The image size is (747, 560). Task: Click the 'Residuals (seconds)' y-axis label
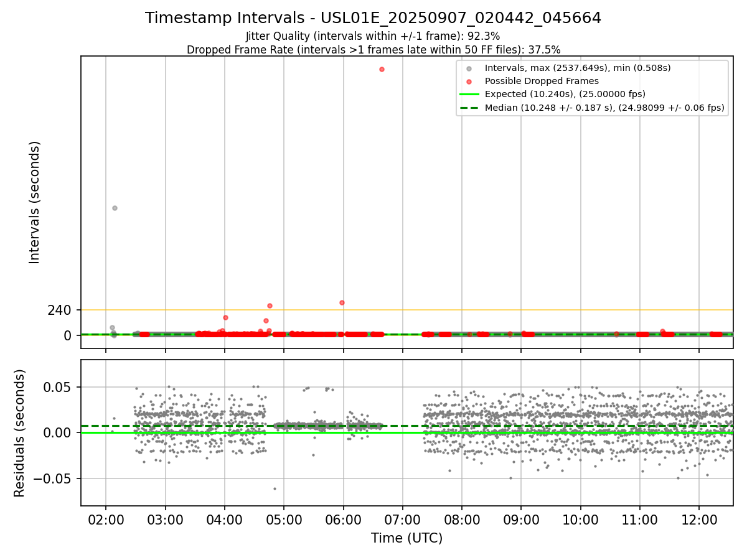coord(20,433)
